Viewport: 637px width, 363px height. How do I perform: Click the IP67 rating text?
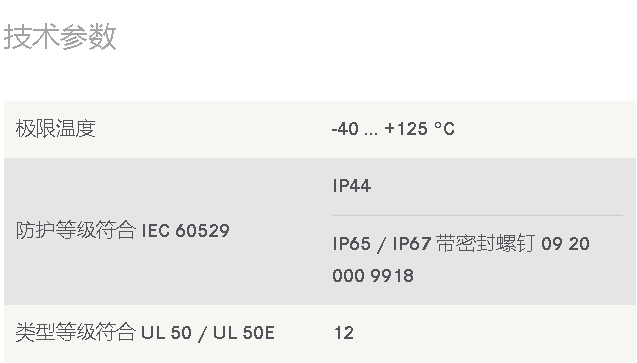tap(411, 244)
